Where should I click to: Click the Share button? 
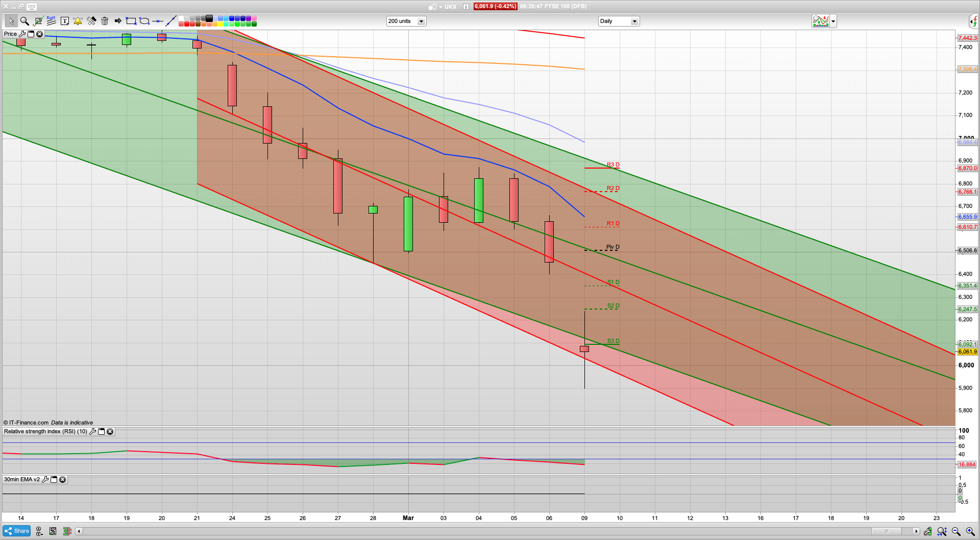pos(16,531)
